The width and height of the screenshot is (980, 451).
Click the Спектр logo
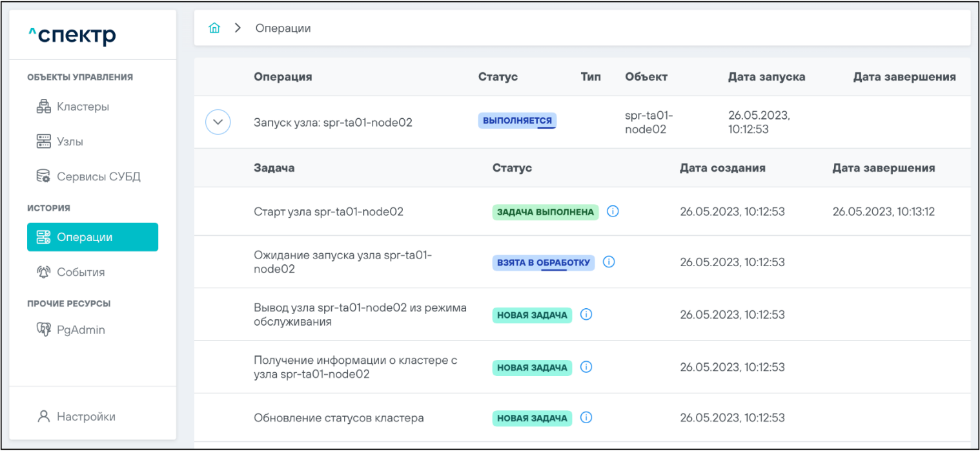click(72, 36)
